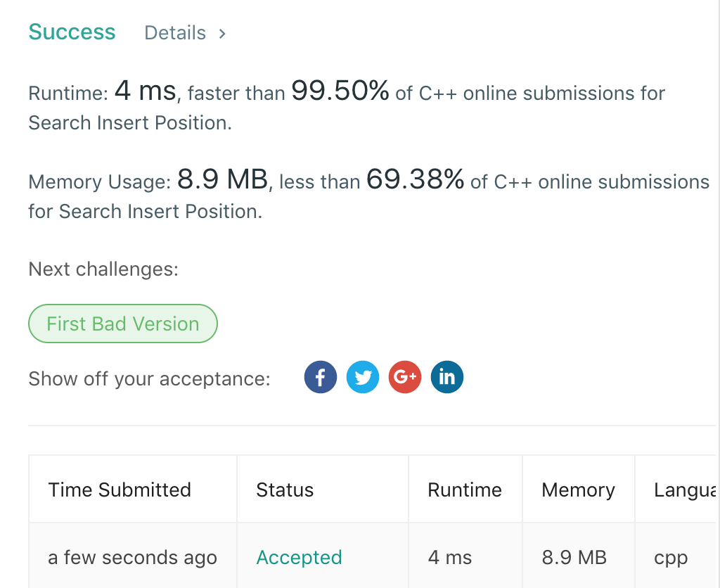Click the Time Submitted column header
Image resolution: width=720 pixels, height=588 pixels.
click(x=120, y=490)
